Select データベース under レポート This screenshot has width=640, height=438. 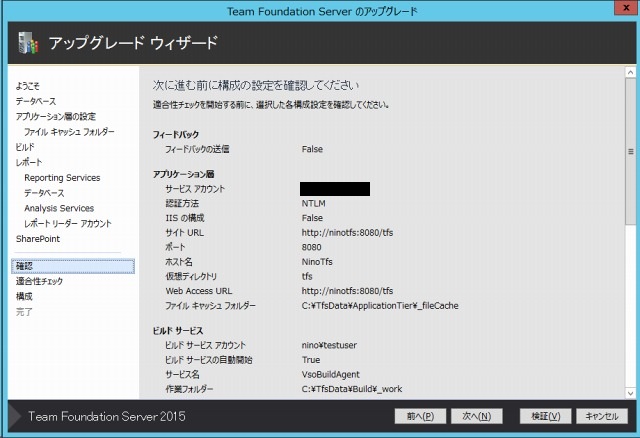click(44, 193)
